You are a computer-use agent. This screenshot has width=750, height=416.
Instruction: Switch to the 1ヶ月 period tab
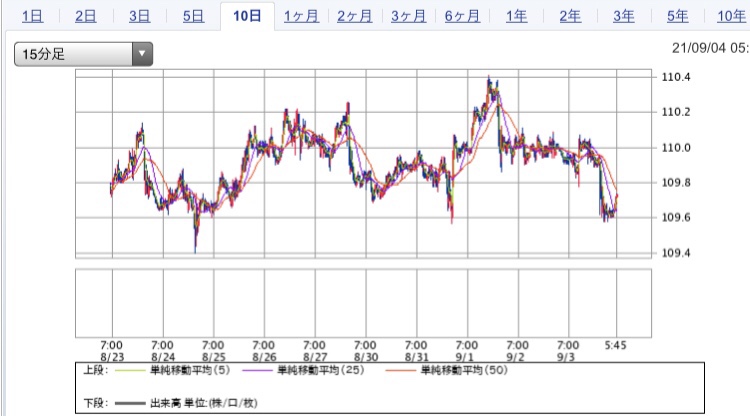tap(301, 16)
